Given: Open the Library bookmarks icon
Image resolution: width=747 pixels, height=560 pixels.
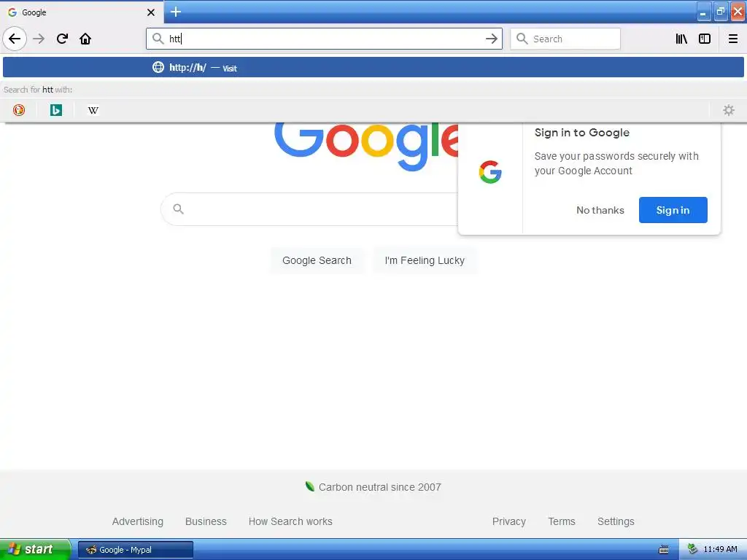Looking at the screenshot, I should point(681,39).
